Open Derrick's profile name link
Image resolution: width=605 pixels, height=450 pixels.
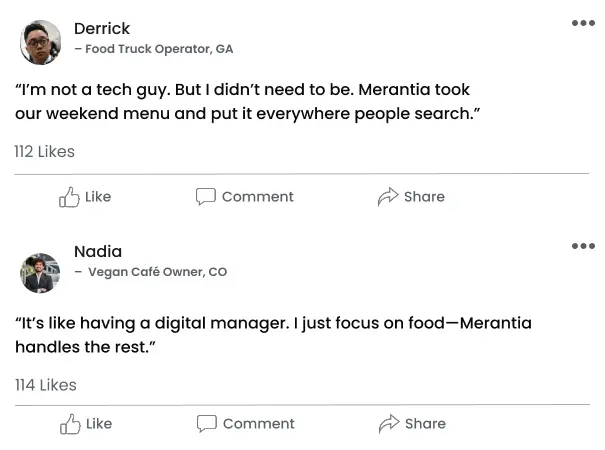(x=102, y=28)
